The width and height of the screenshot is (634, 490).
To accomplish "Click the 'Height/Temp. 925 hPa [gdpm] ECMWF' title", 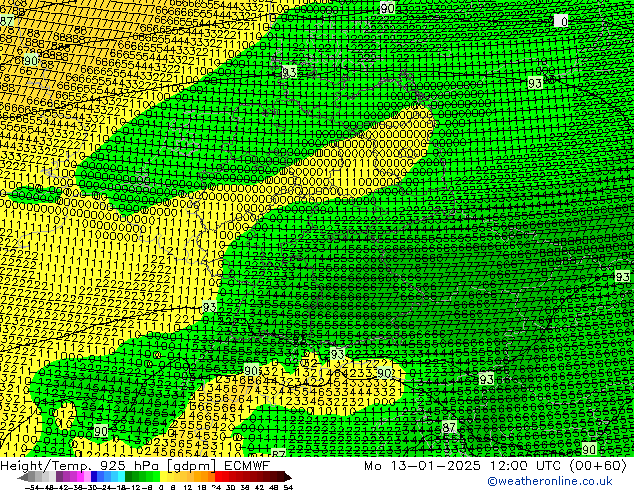I will pos(135,466).
